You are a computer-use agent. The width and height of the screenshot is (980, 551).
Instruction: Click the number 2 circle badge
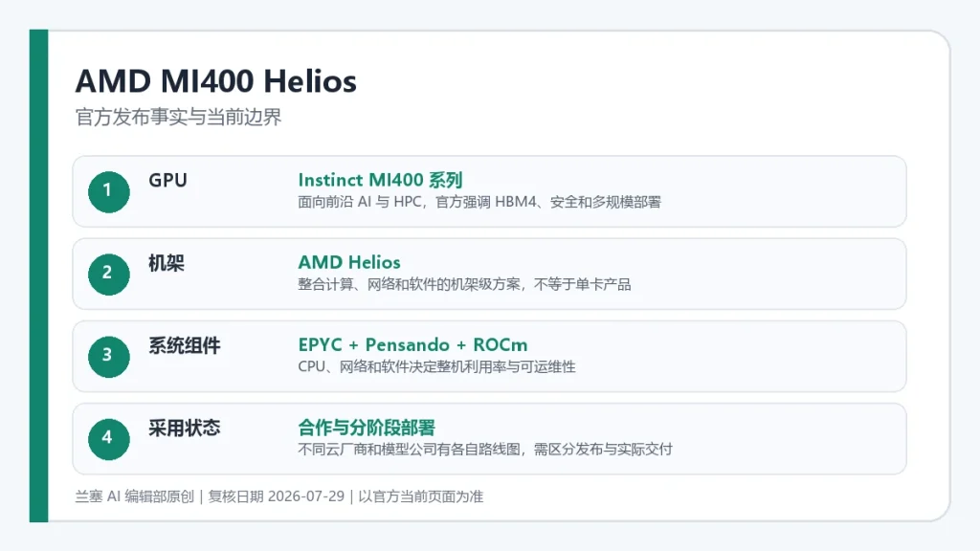[x=109, y=275]
